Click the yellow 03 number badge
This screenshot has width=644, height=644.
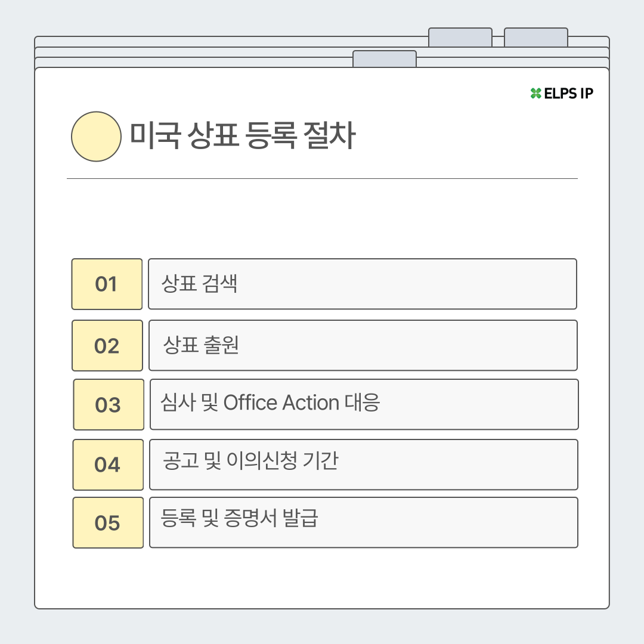pyautogui.click(x=109, y=404)
